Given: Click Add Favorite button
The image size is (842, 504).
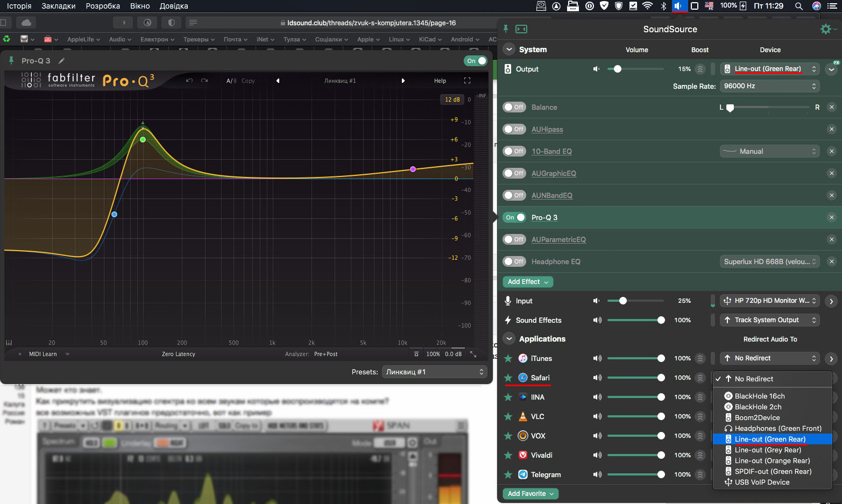Looking at the screenshot, I should click(x=530, y=494).
